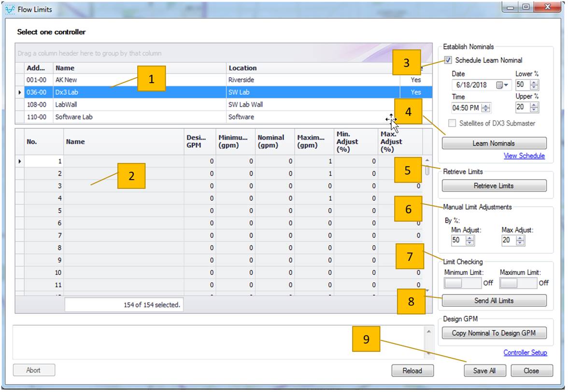
Task: Toggle the Maximum Limit switch
Action: tap(518, 283)
